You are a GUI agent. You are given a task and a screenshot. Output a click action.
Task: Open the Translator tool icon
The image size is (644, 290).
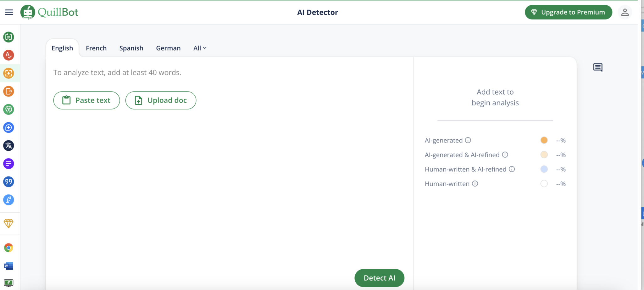click(8, 146)
